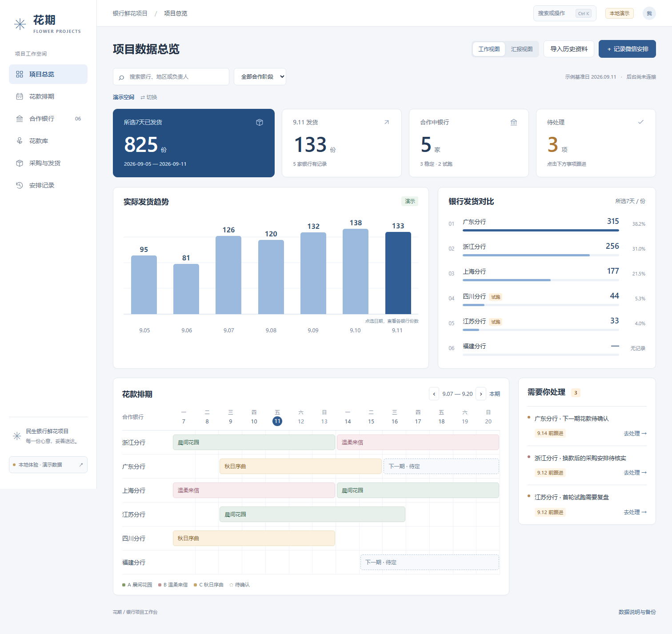Click the snowflake icon beside 民生银行鲜花项目
Viewport: 672px width, 634px height.
point(17,436)
